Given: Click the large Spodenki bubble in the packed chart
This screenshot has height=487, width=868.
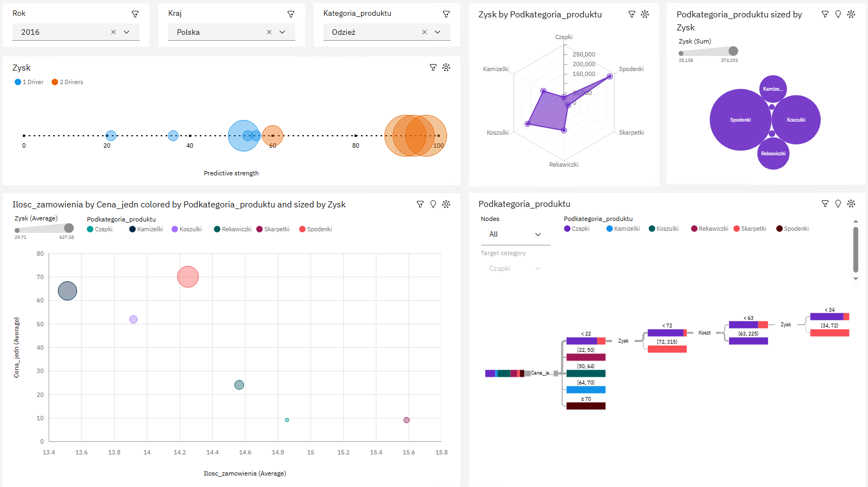Looking at the screenshot, I should click(740, 120).
